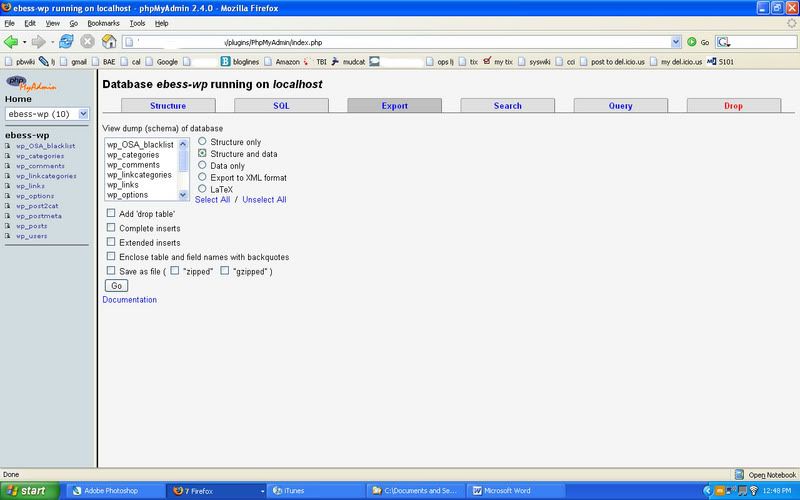This screenshot has width=800, height=500.
Task: Open the Bookmarks menu
Action: [103, 22]
